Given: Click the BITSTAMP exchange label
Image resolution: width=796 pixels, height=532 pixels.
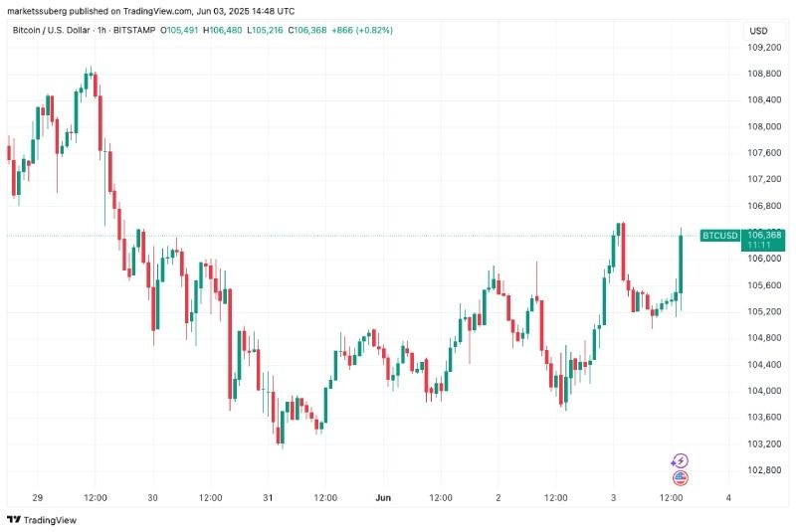Looking at the screenshot, I should 134,31.
